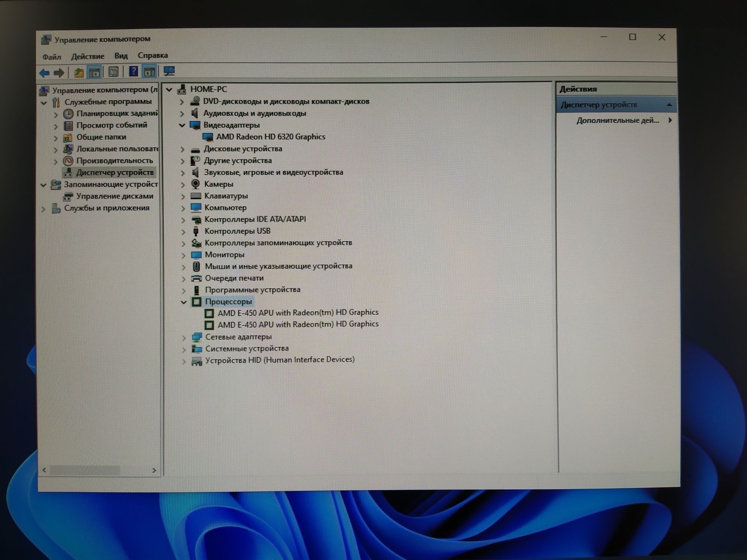Toggle the Show/Hide console tree icon

click(x=94, y=72)
